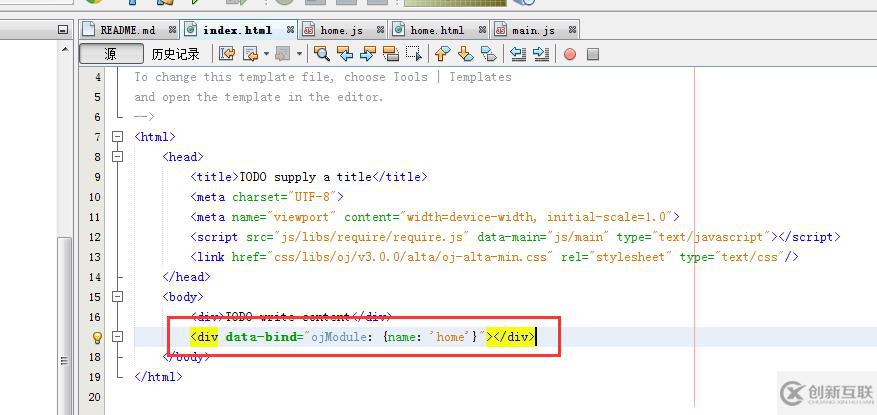
Task: Click the README.md file type icon
Action: point(88,30)
